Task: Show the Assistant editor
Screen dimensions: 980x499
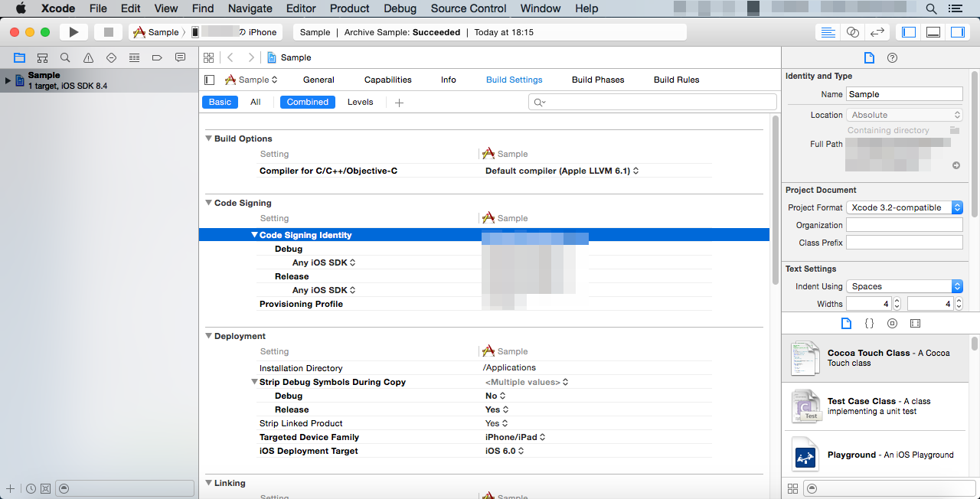Action: coord(852,32)
